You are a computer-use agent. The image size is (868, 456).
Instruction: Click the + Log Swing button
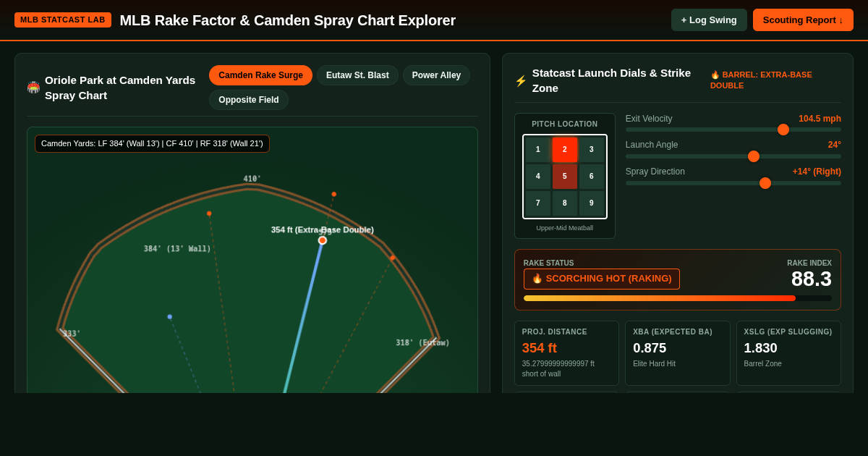[709, 20]
